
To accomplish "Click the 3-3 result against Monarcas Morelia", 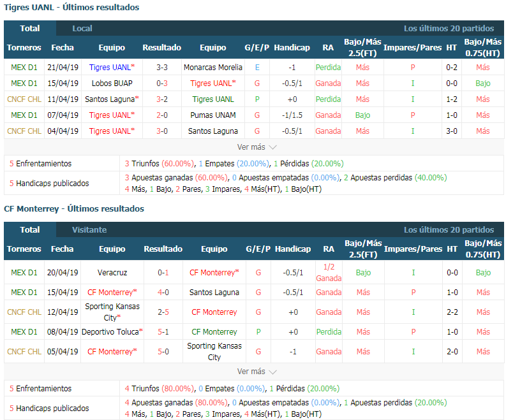I will pyautogui.click(x=162, y=68).
